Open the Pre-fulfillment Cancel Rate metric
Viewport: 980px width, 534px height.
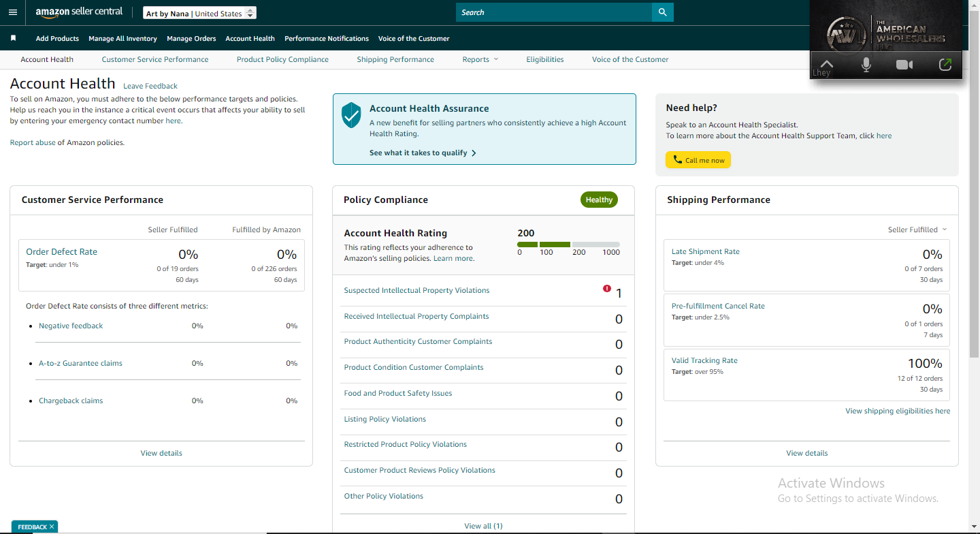[718, 307]
